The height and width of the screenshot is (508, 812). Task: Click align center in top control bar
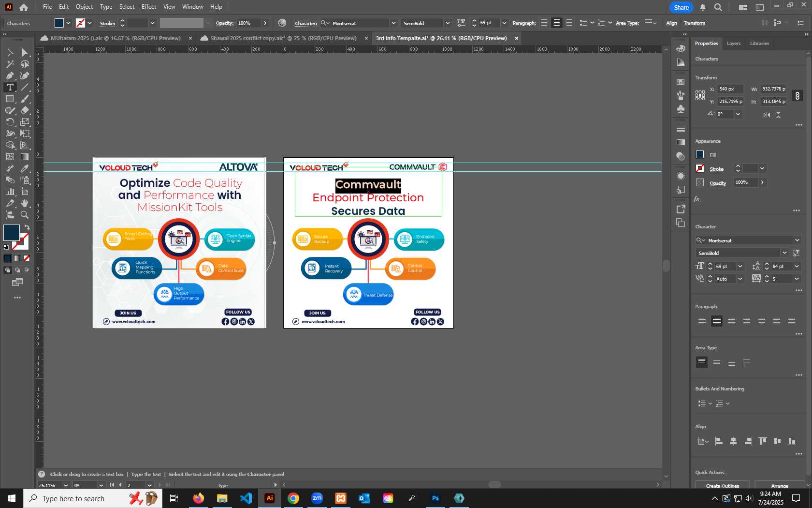[x=557, y=23]
